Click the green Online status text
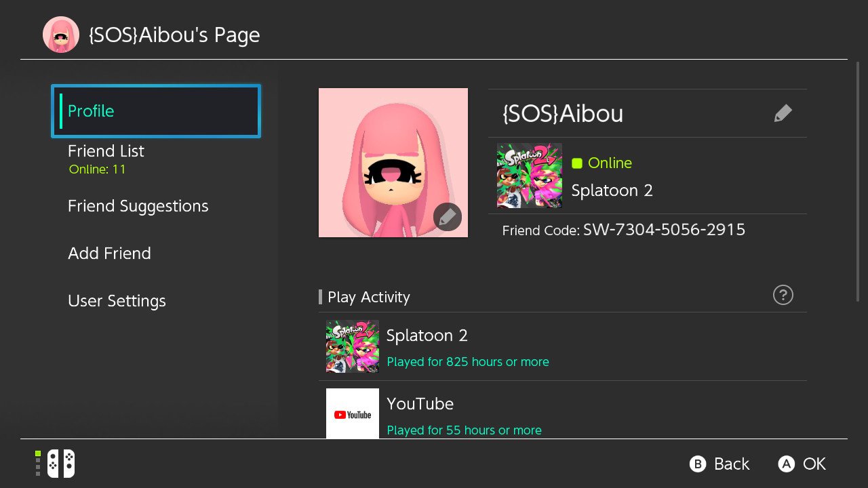The height and width of the screenshot is (488, 868). tap(610, 163)
